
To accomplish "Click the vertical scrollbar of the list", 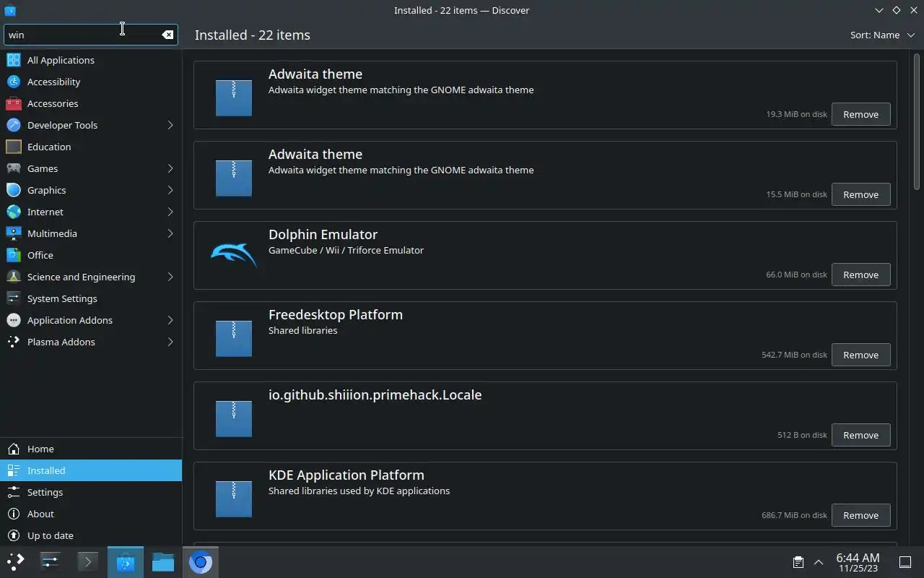I will (x=918, y=121).
